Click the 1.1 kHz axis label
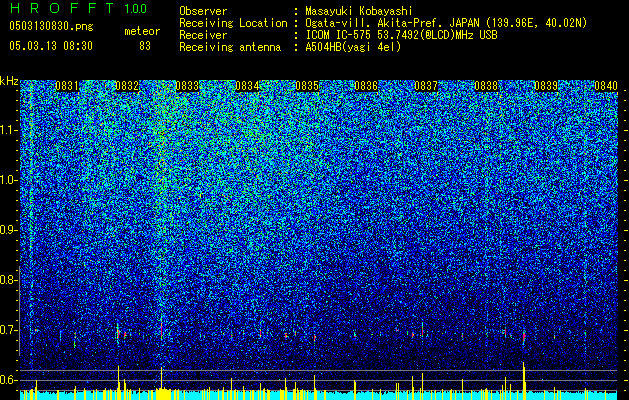The height and width of the screenshot is (400, 629). [x=9, y=130]
